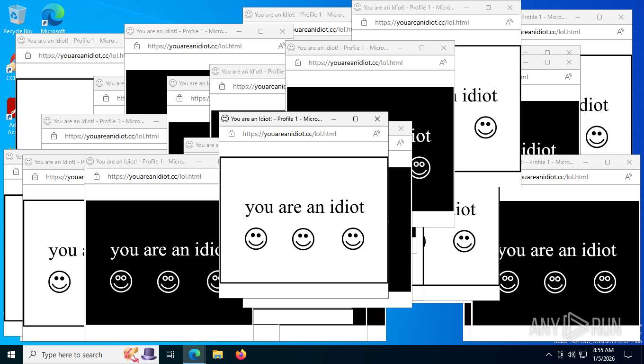
Task: Click the Meet Now icon in the system tray
Action: click(x=560, y=355)
